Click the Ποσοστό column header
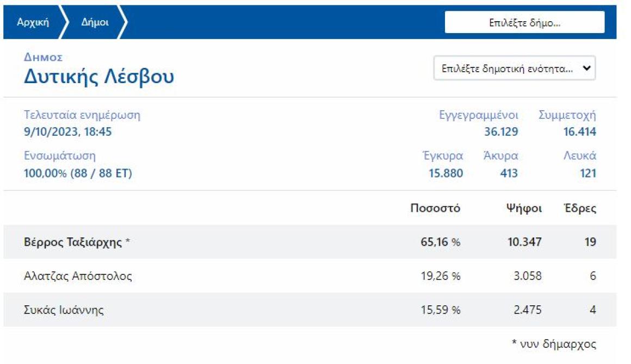This screenshot has width=631, height=364. point(435,209)
